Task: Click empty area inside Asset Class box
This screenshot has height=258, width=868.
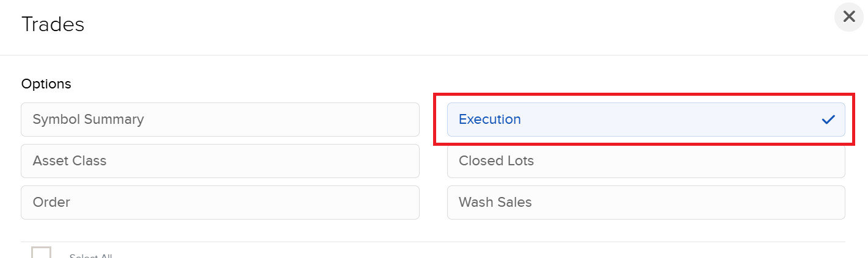Action: point(275,161)
